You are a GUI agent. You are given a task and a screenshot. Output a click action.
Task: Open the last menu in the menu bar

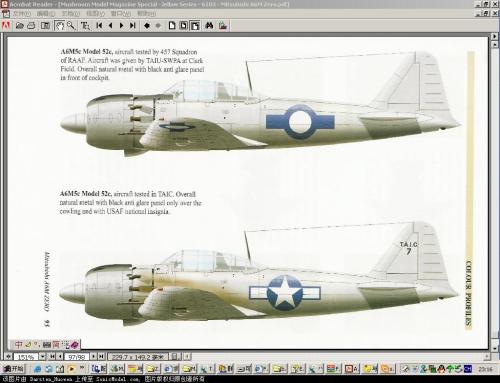[146, 14]
